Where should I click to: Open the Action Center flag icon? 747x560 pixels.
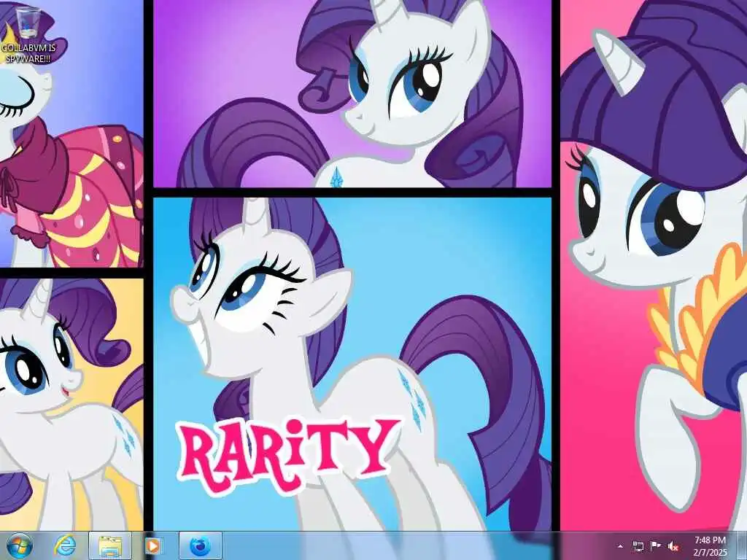tap(656, 546)
